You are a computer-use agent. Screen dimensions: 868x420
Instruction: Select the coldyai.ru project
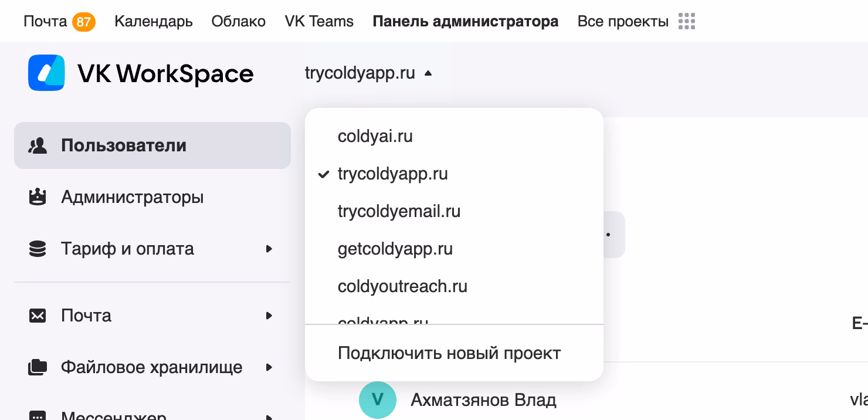pyautogui.click(x=375, y=136)
